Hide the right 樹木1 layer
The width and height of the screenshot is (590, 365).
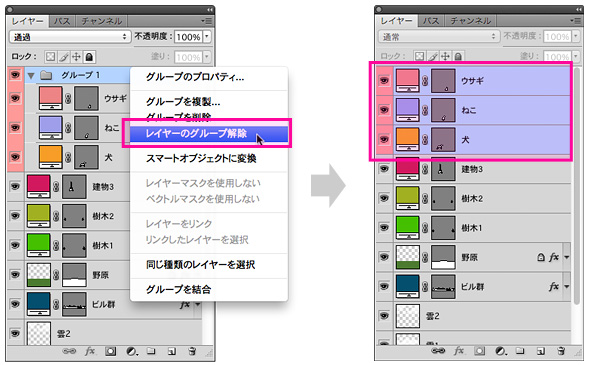384,228
